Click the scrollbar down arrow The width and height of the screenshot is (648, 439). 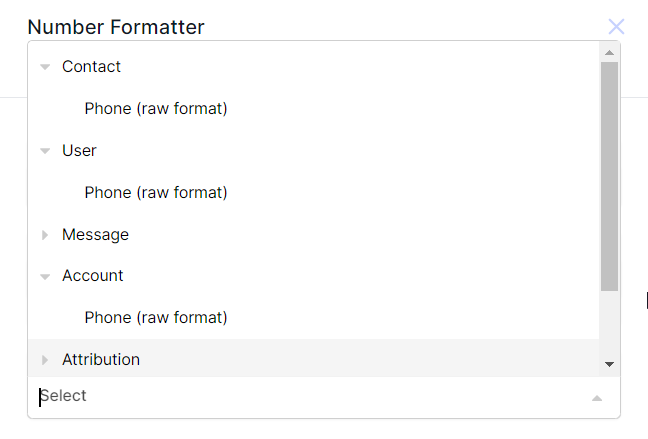click(x=609, y=365)
